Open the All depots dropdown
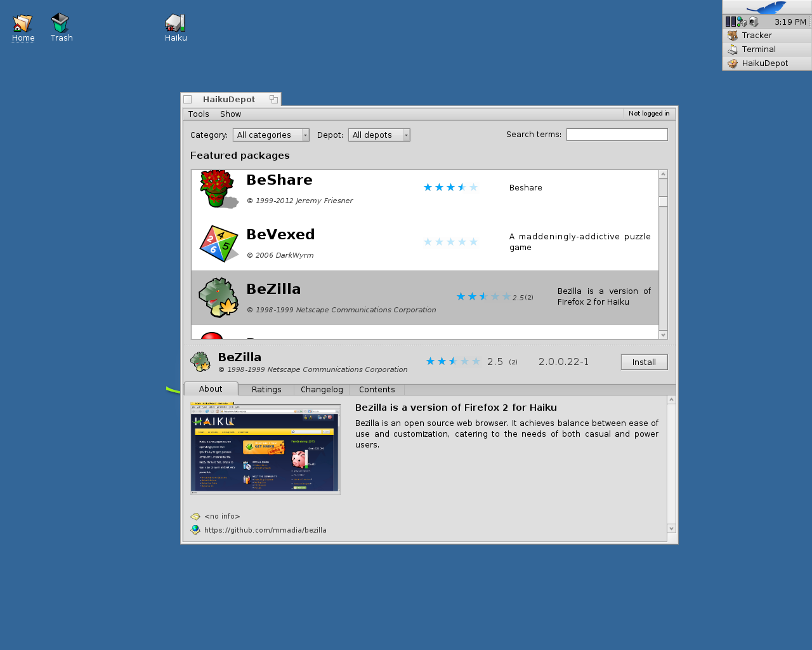 (379, 135)
